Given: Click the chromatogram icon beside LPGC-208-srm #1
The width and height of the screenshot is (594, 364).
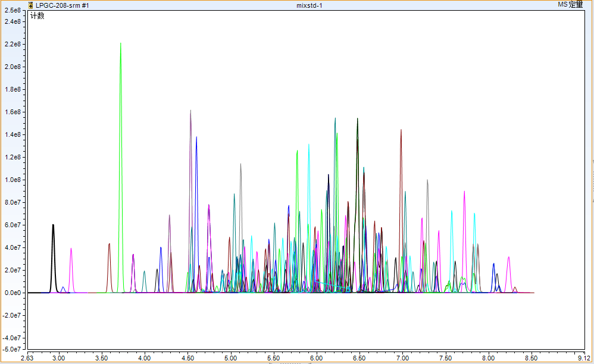Looking at the screenshot, I should click(30, 5).
